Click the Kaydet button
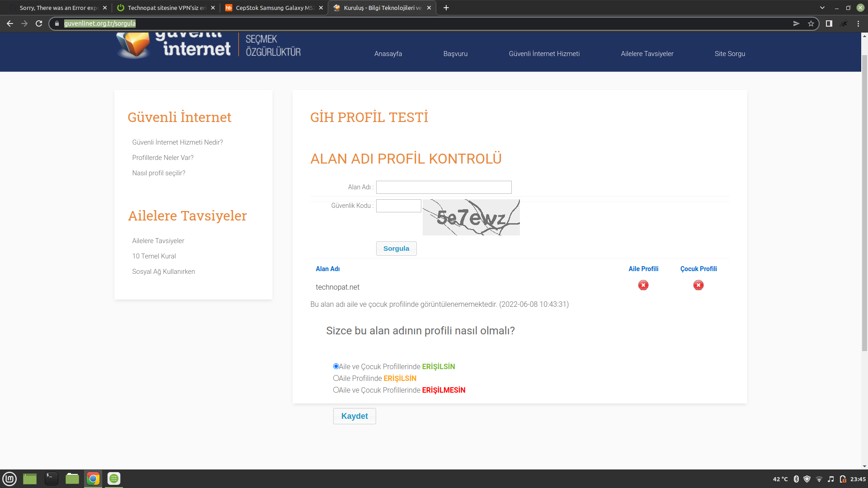Image resolution: width=868 pixels, height=488 pixels. tap(354, 416)
